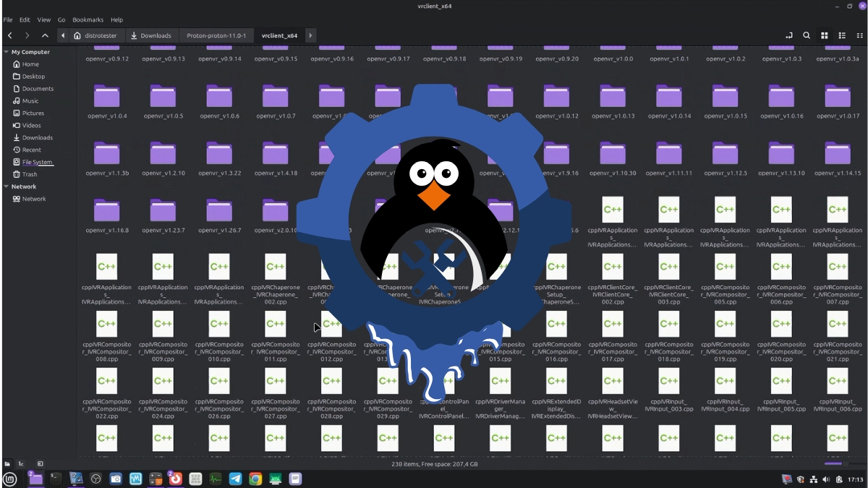Select cppIVRClientCore_IVRClientCore_002.cpp file icon
The height and width of the screenshot is (488, 868).
tap(613, 267)
